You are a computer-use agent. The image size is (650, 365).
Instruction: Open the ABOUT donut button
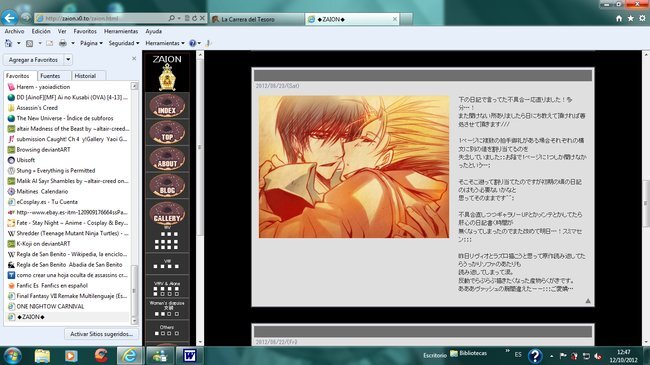167,159
